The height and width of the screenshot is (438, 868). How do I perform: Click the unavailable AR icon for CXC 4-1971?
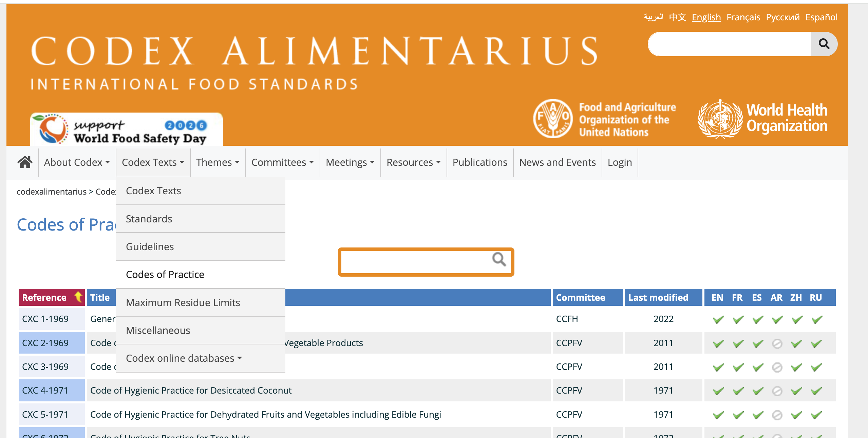pos(777,391)
